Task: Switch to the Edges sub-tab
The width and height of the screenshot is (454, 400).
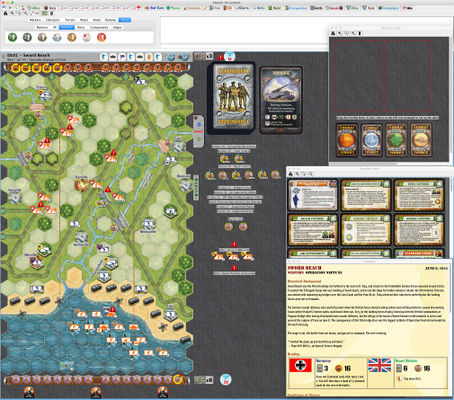Action: click(117, 27)
